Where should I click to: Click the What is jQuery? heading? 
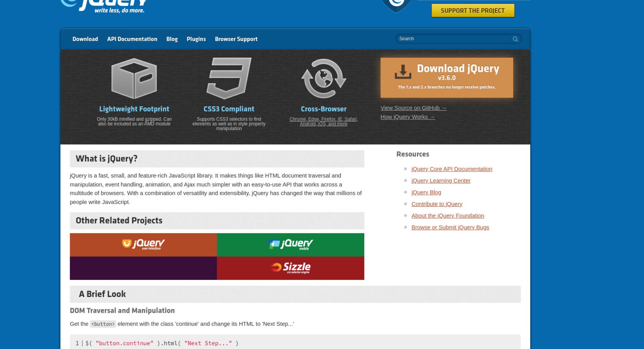pos(106,159)
